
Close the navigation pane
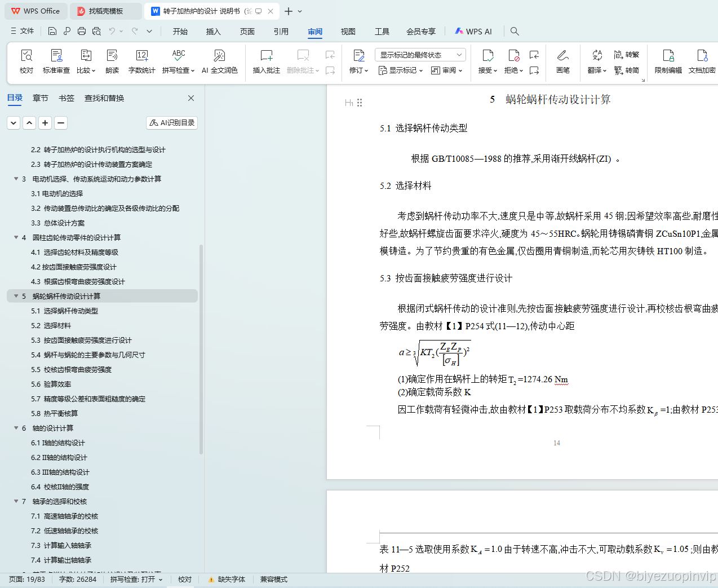[191, 98]
